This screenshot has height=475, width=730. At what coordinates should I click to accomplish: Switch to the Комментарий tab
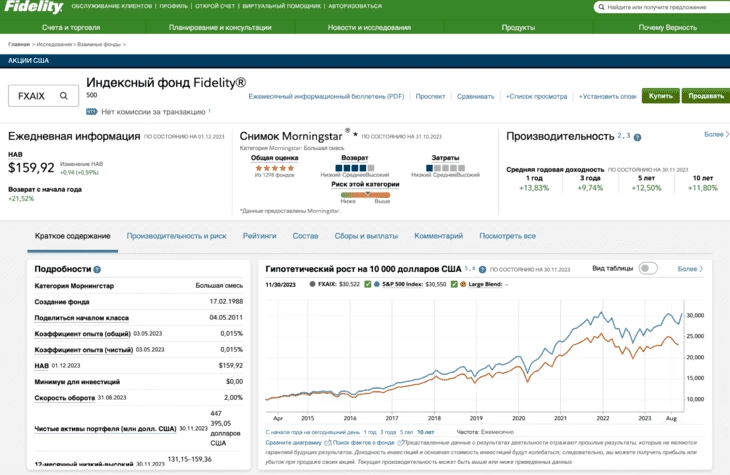(439, 236)
